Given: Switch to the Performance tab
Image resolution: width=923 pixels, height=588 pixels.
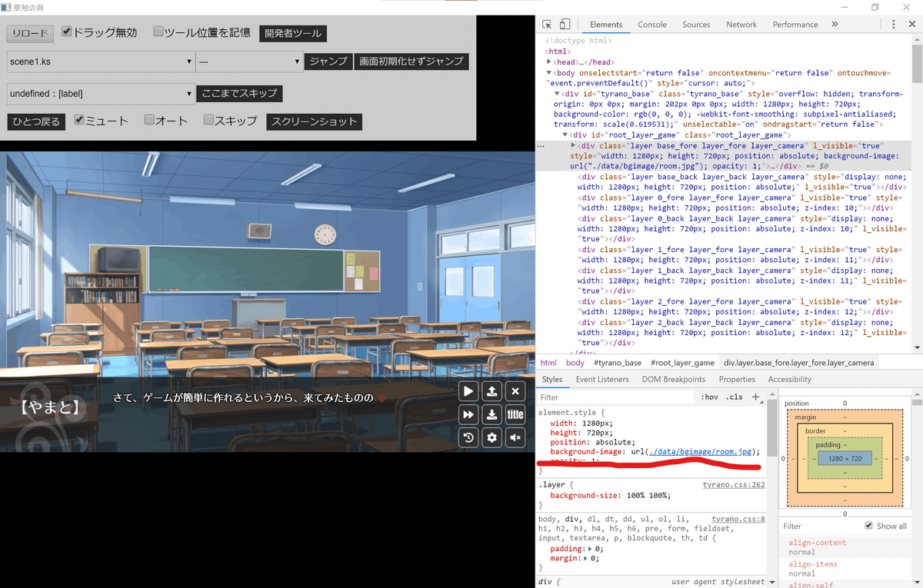Looking at the screenshot, I should tap(795, 25).
